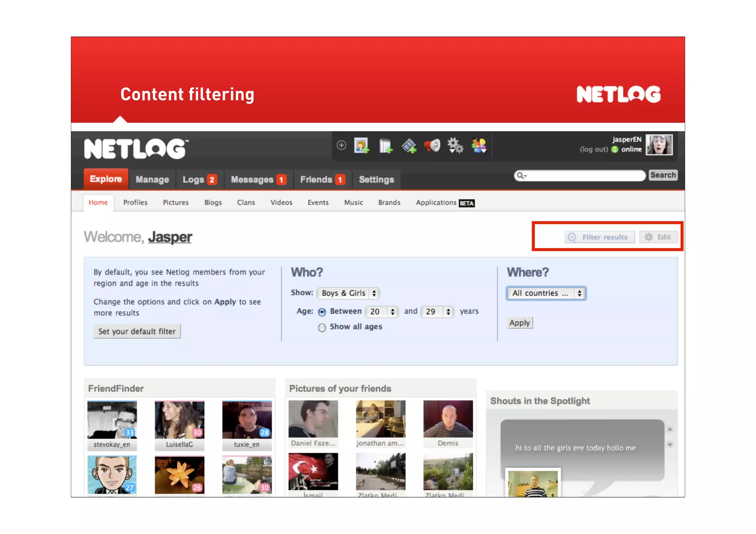Viewport: 756px width, 534px height.
Task: Open tuxie_en's FriendFinder thumbnail
Action: coord(247,420)
